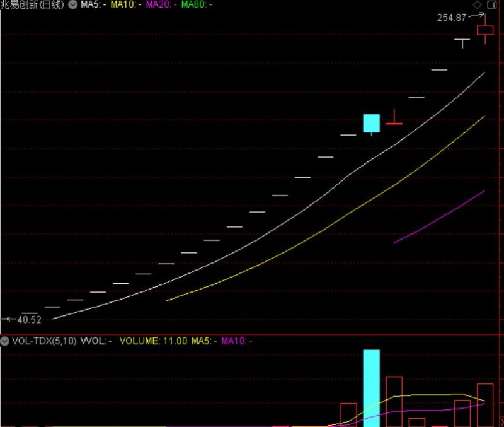Image resolution: width=504 pixels, height=427 pixels.
Task: Click the large cyan candlestick body
Action: point(372,123)
